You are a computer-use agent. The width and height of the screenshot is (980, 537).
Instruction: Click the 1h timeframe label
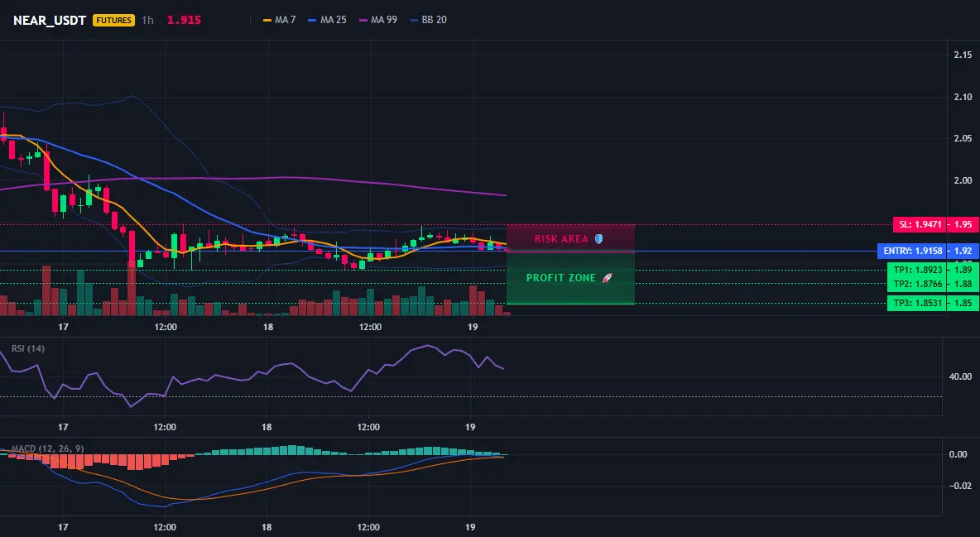click(147, 20)
